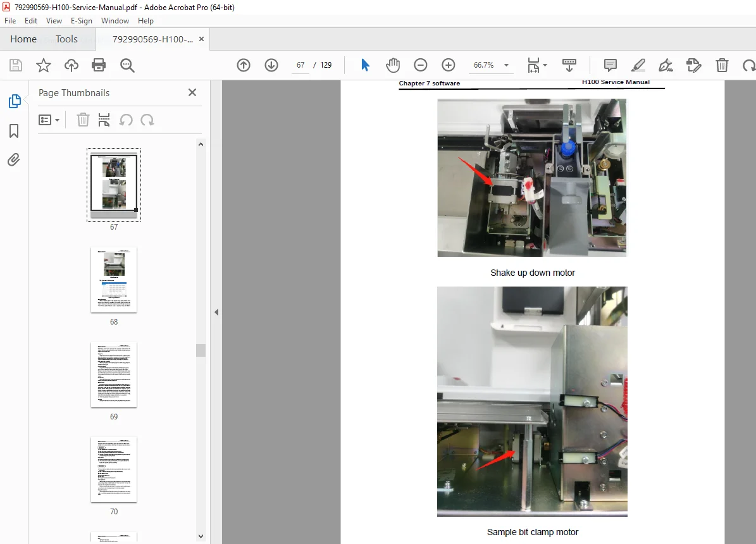Open the File menu

[x=10, y=21]
